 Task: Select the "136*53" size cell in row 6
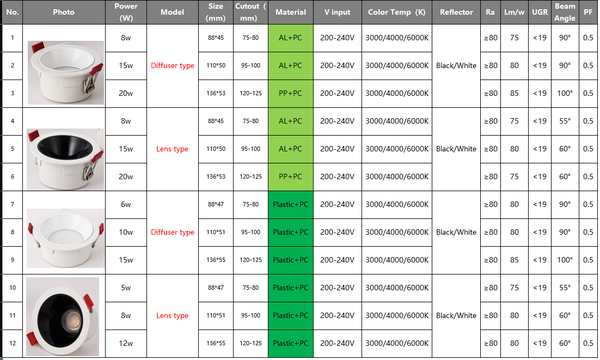coord(216,177)
